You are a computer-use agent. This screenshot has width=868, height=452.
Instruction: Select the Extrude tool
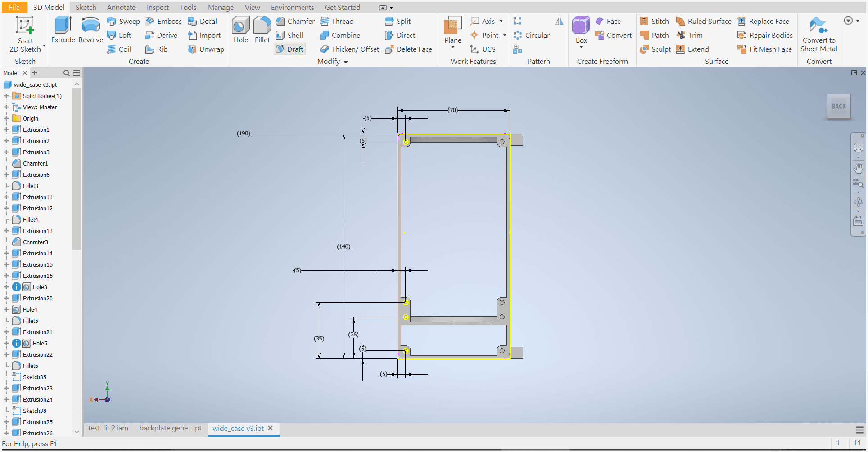(x=63, y=29)
